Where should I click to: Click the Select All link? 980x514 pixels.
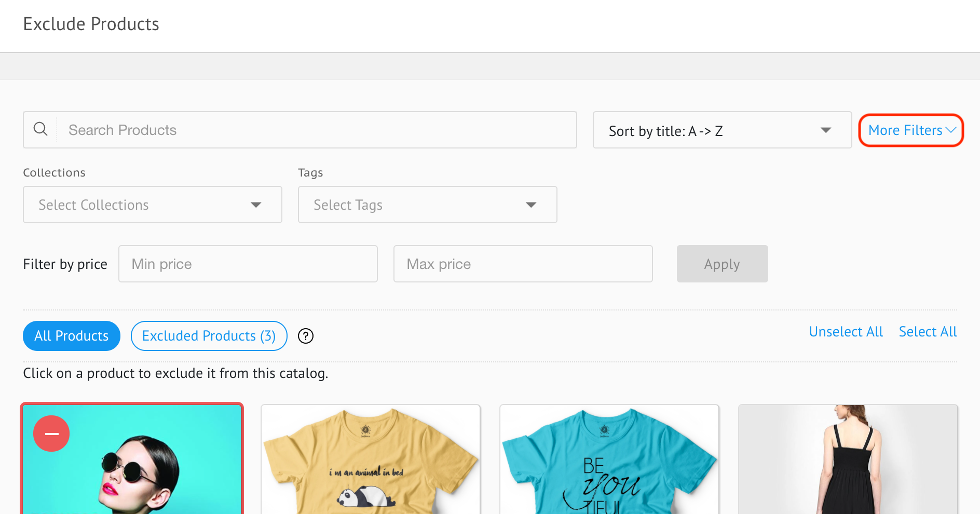(928, 332)
